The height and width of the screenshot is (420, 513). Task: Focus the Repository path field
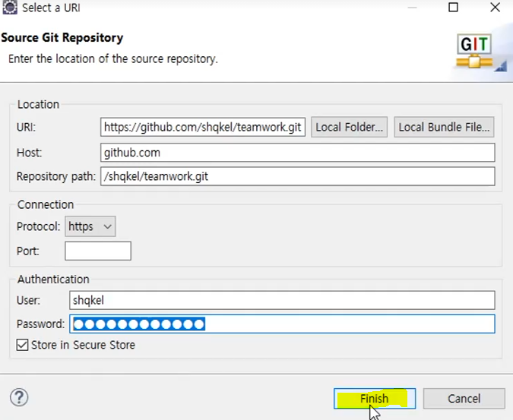coord(298,176)
